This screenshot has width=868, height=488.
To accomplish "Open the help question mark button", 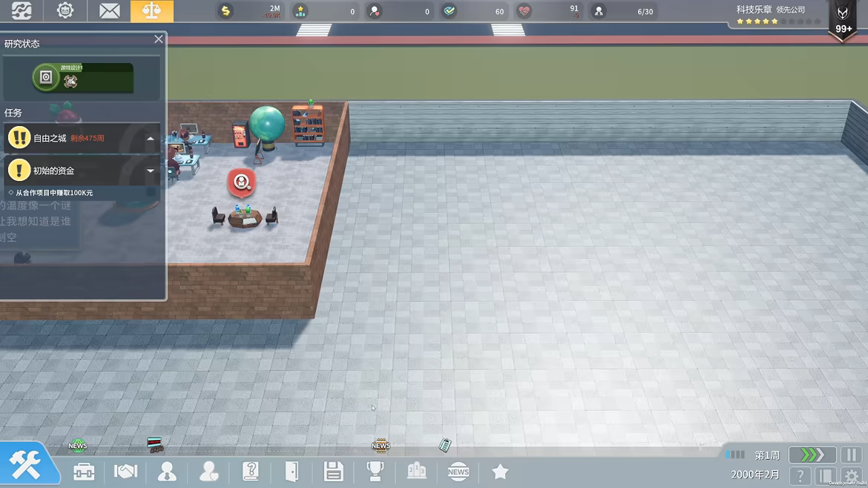I will pos(800,475).
